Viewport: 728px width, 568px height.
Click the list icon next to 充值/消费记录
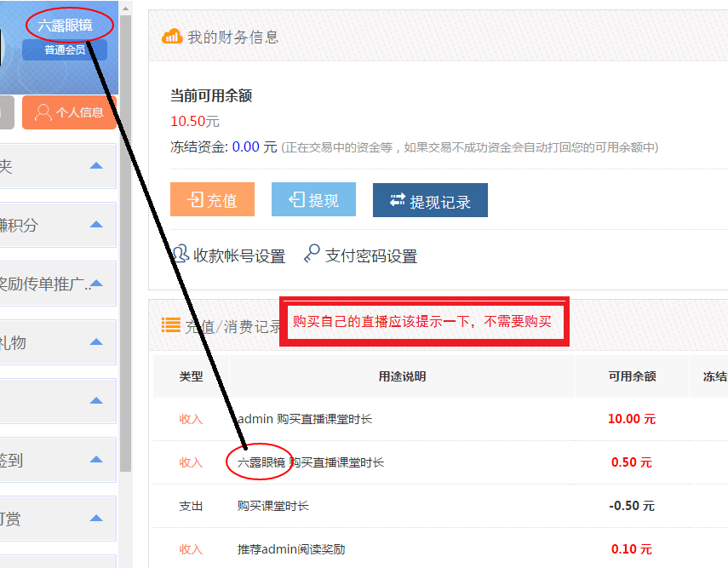[171, 324]
